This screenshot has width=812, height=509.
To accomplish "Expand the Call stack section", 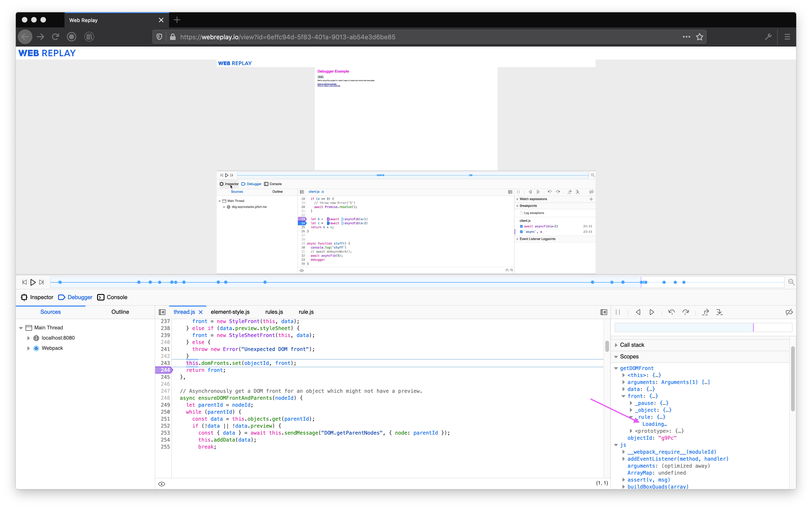I will tap(616, 345).
